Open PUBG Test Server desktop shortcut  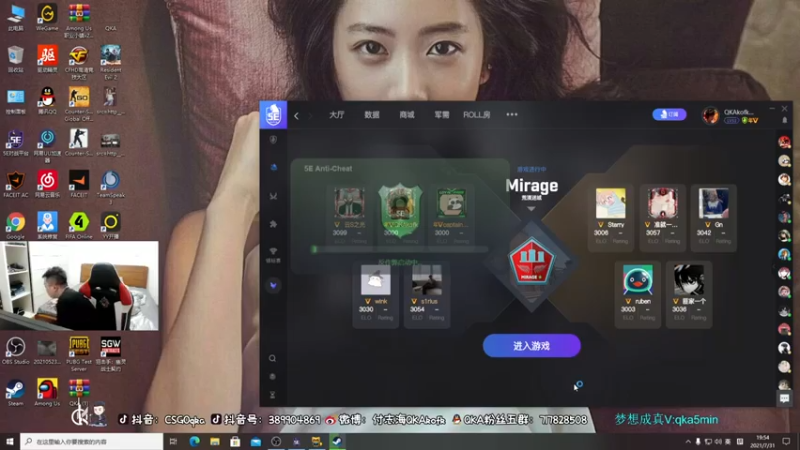[79, 354]
